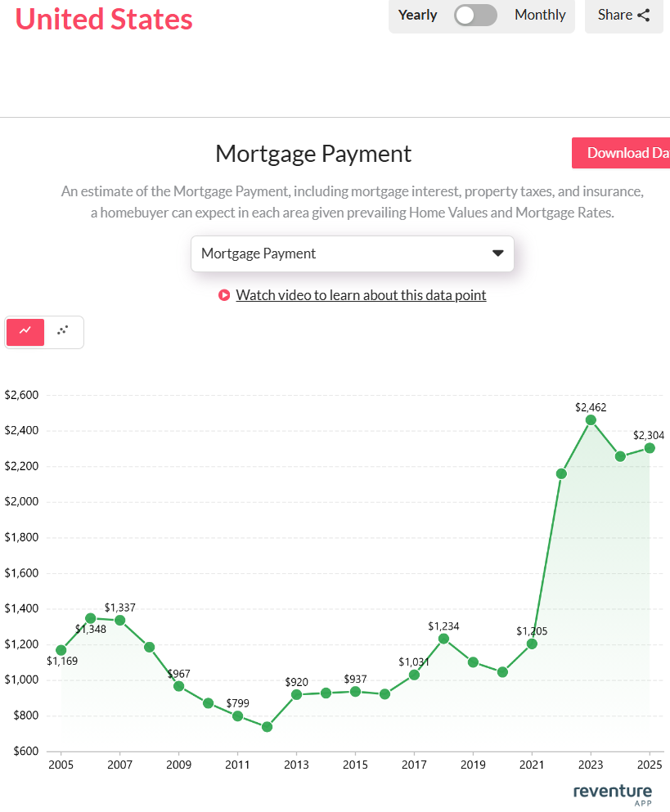This screenshot has width=670, height=812.
Task: Switch the data view to Monthly
Action: pos(539,15)
